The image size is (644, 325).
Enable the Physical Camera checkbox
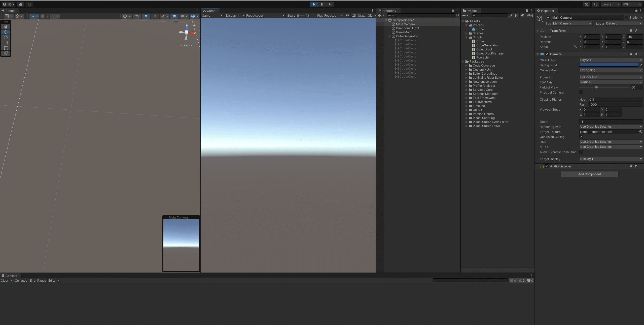coord(581,93)
